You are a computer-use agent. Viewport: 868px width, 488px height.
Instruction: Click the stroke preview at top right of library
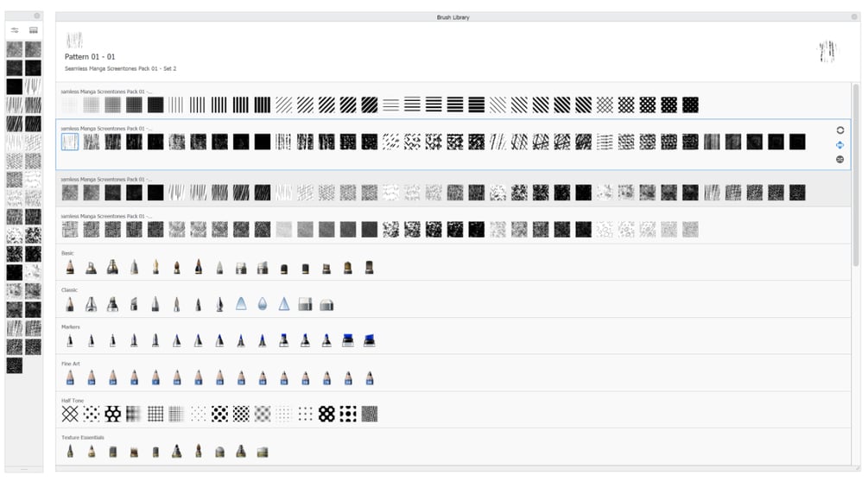coord(827,52)
